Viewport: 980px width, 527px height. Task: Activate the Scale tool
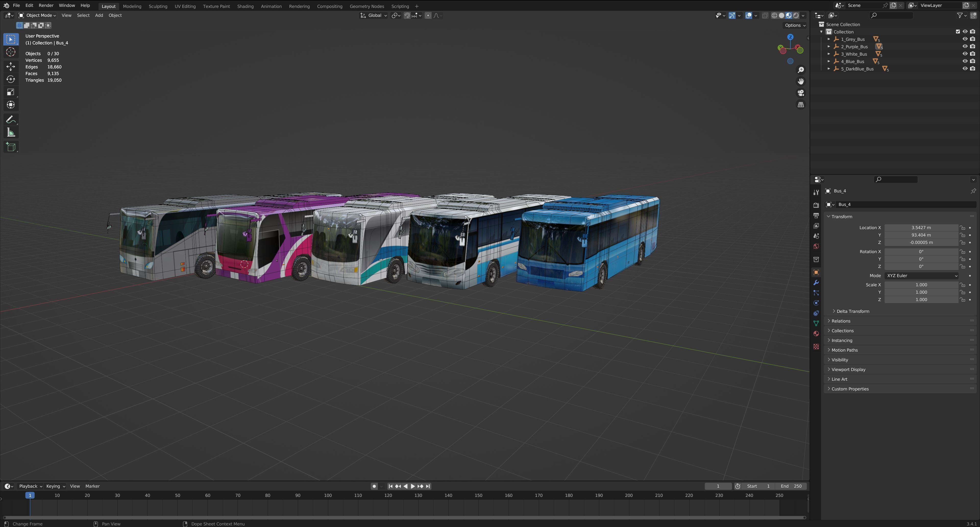tap(11, 92)
